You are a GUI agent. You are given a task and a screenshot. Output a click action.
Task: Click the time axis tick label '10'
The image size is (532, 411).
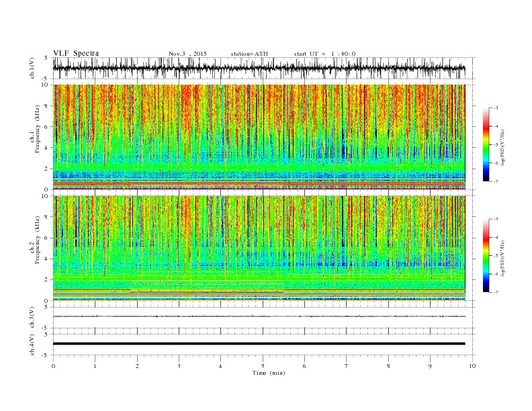[x=472, y=366]
